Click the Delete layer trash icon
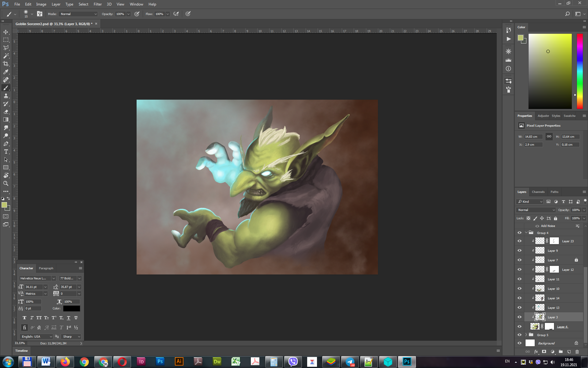The width and height of the screenshot is (588, 368). (577, 351)
